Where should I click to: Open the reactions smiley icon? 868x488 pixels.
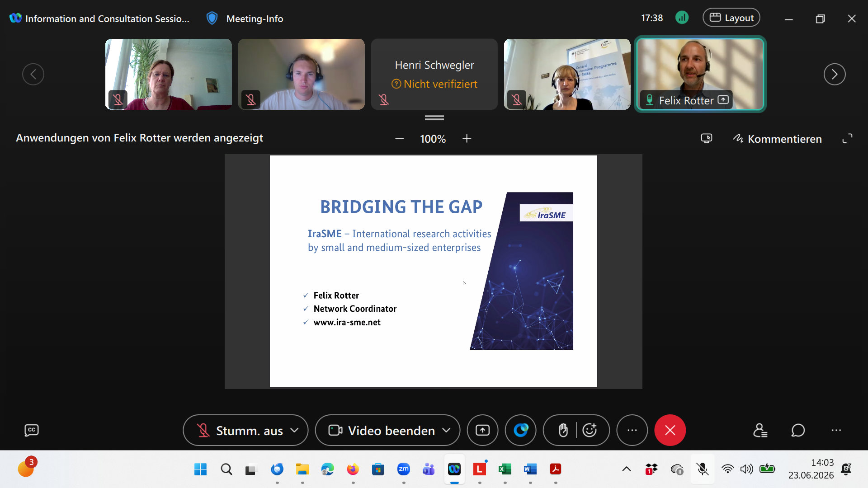point(590,430)
